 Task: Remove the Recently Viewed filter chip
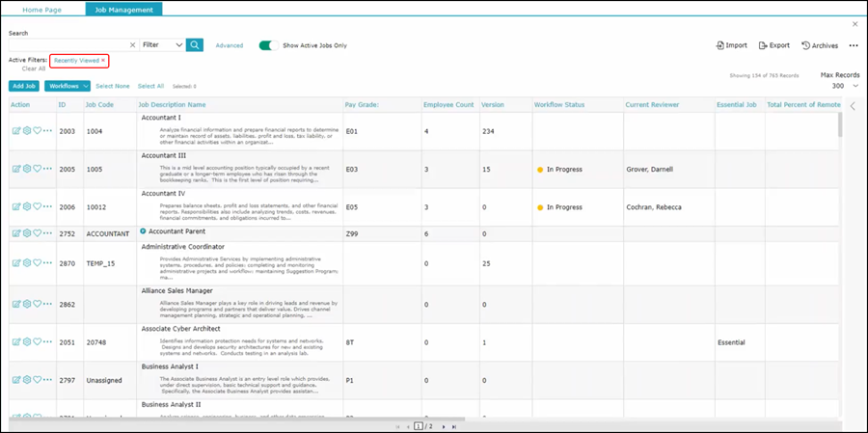tap(103, 60)
